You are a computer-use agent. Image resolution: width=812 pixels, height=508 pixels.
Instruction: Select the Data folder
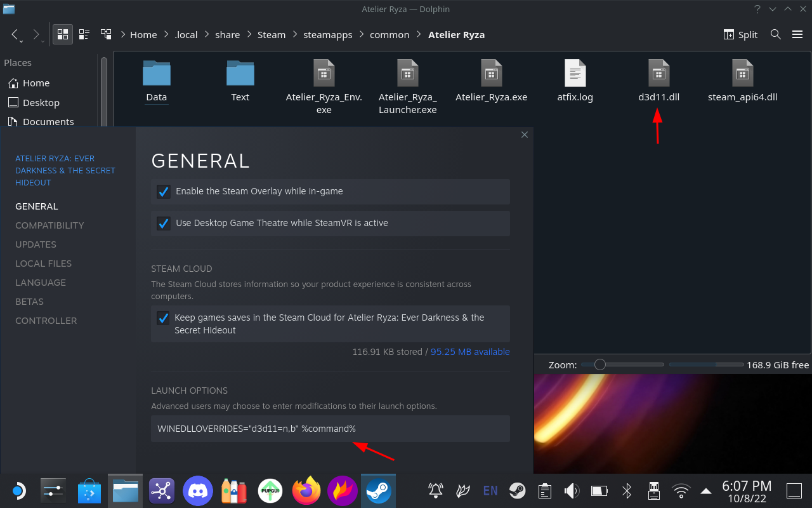point(157,81)
